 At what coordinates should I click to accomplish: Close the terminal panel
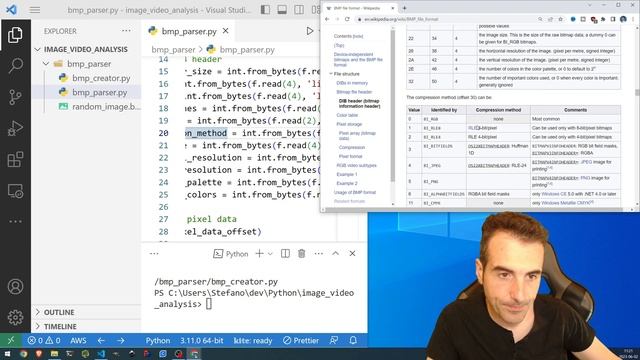point(352,253)
